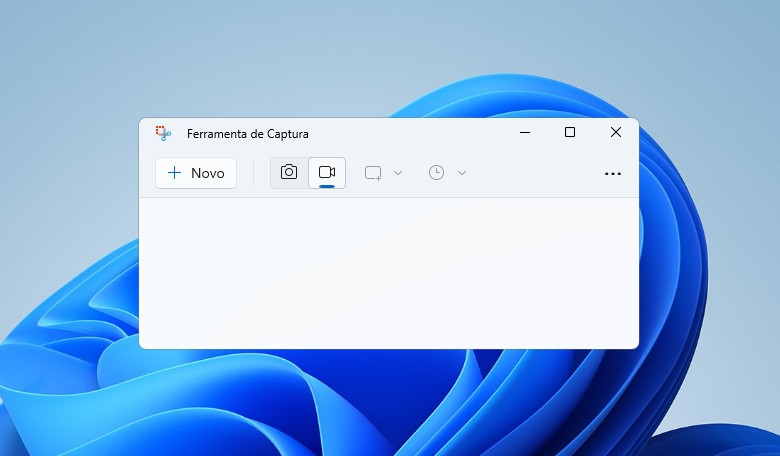Screen dimensions: 780x456
Task: Click the blue underline below the video icon
Action: point(326,185)
